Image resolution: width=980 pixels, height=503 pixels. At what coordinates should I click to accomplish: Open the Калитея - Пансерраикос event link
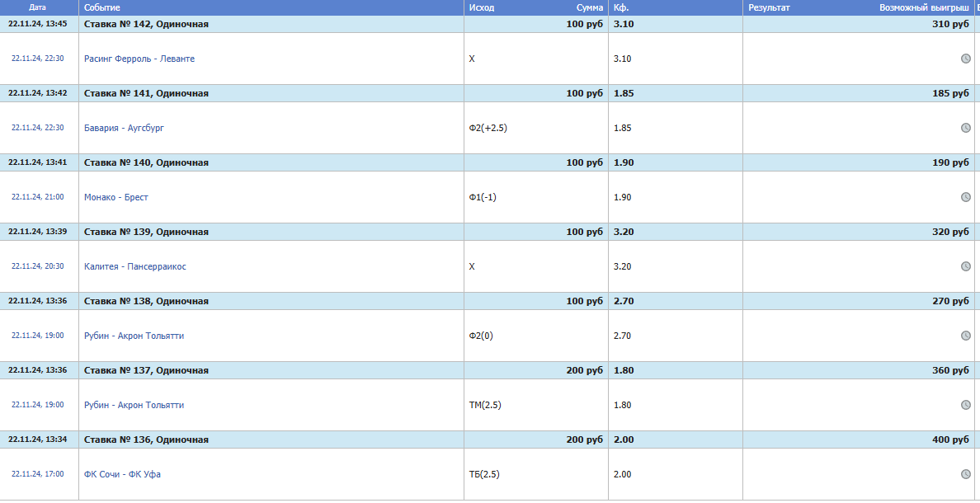(x=136, y=266)
